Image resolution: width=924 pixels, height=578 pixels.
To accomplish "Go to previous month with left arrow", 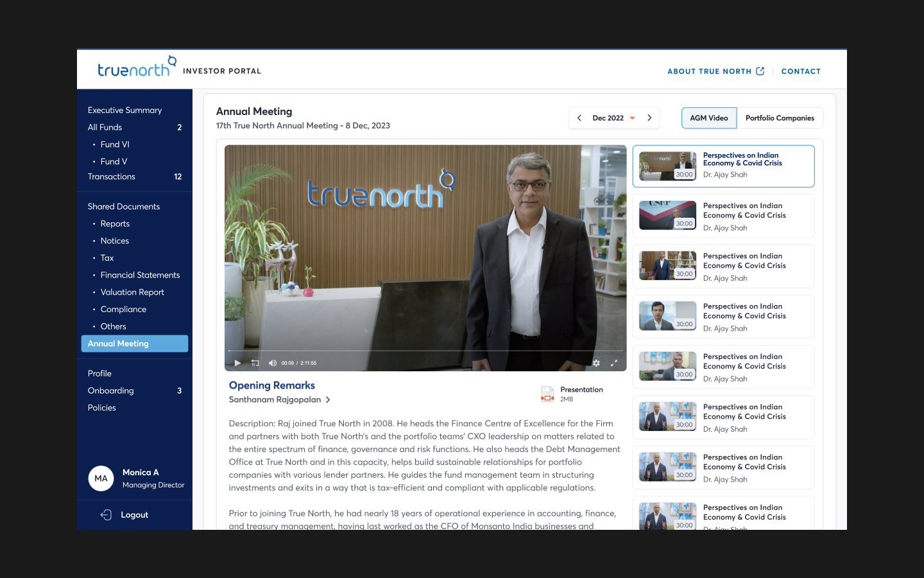I will 579,118.
